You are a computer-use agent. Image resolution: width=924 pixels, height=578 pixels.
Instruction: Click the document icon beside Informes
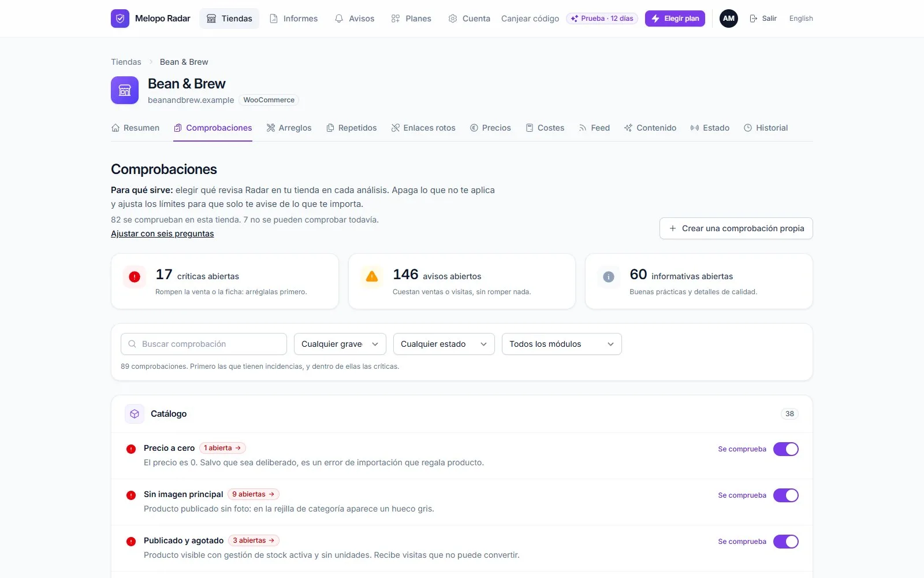pos(274,18)
